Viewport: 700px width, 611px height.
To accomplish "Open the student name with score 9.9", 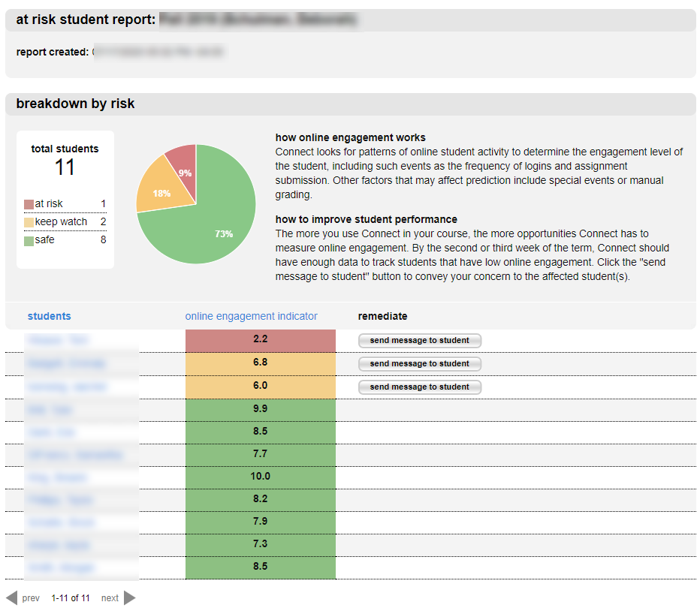I will [x=38, y=410].
